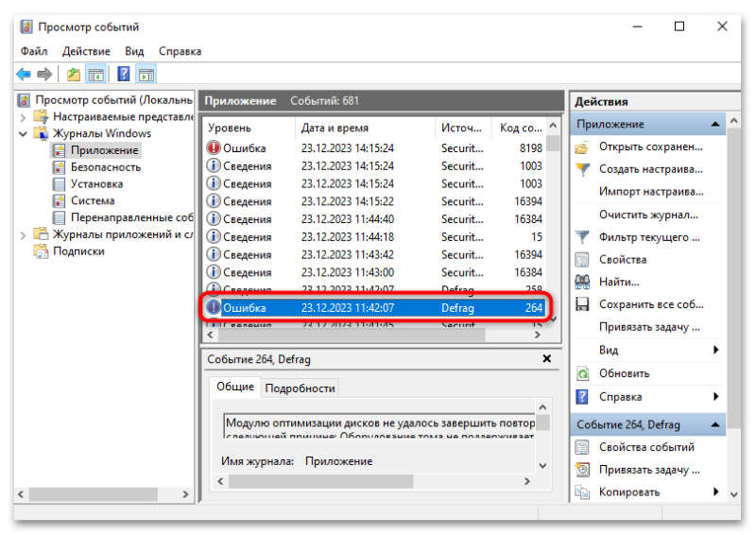Viewport: 756px width, 535px height.
Task: Click the event description text box
Action: 380,425
